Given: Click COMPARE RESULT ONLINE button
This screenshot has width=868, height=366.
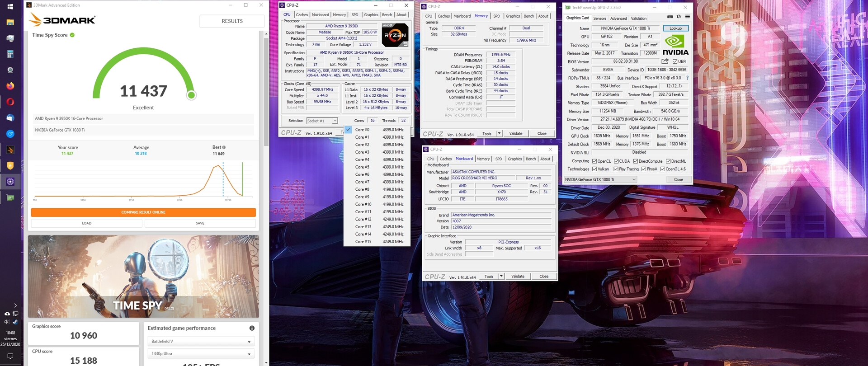Looking at the screenshot, I should [x=143, y=212].
